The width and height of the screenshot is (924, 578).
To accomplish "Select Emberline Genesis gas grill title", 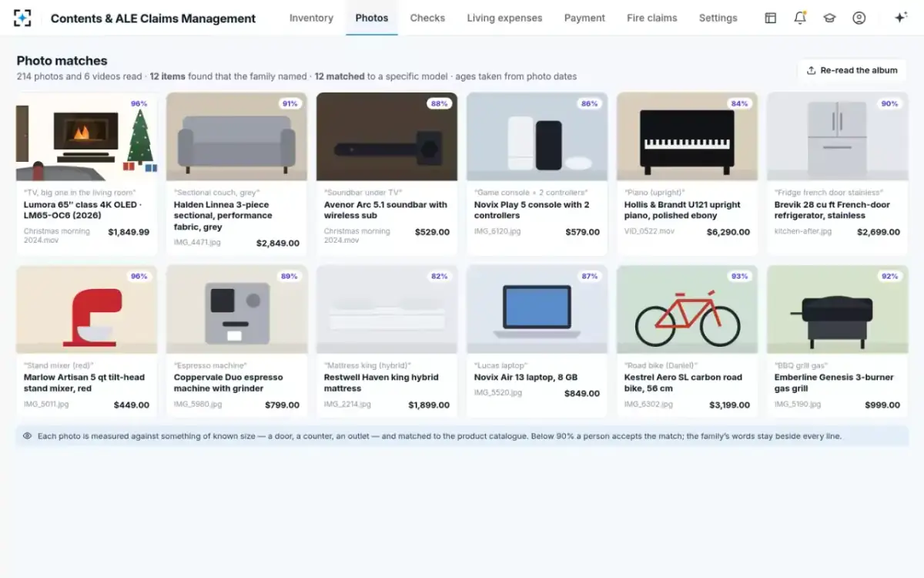I will click(x=834, y=383).
